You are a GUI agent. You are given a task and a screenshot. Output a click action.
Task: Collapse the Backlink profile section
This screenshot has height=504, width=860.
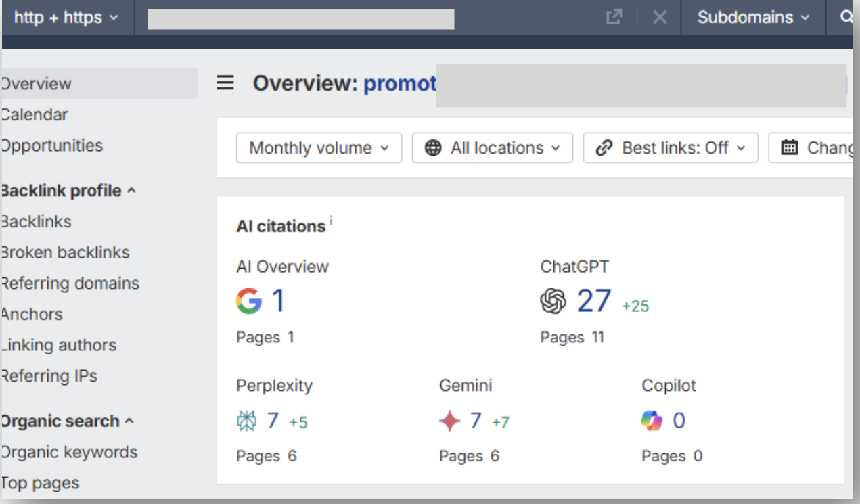[68, 191]
